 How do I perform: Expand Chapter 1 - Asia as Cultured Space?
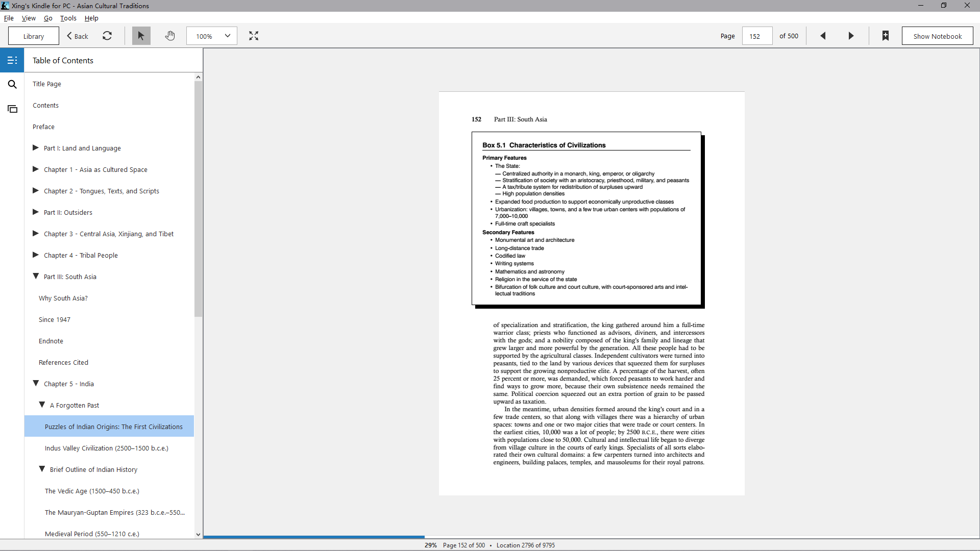coord(36,169)
